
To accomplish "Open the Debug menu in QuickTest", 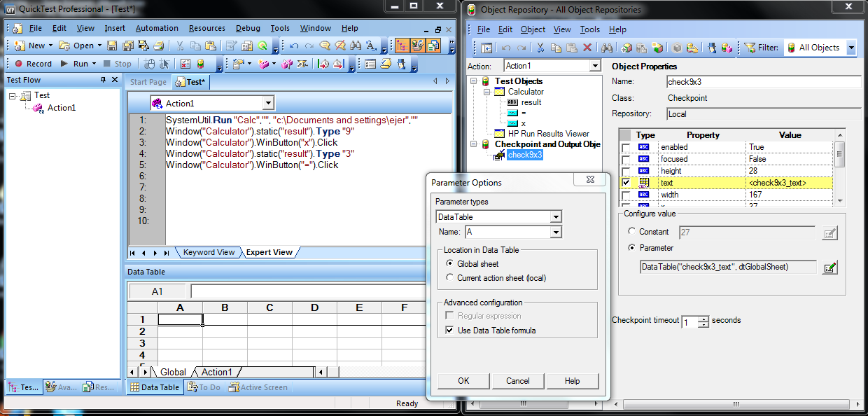I will [x=248, y=29].
